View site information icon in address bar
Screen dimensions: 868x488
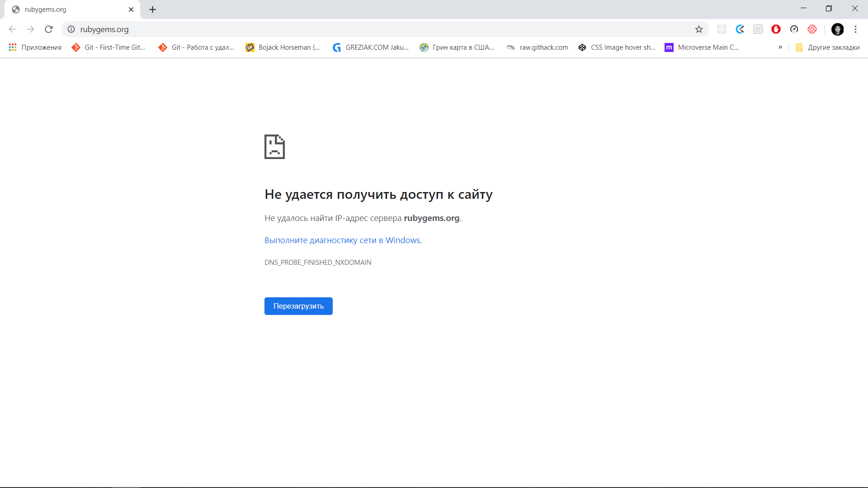(71, 29)
